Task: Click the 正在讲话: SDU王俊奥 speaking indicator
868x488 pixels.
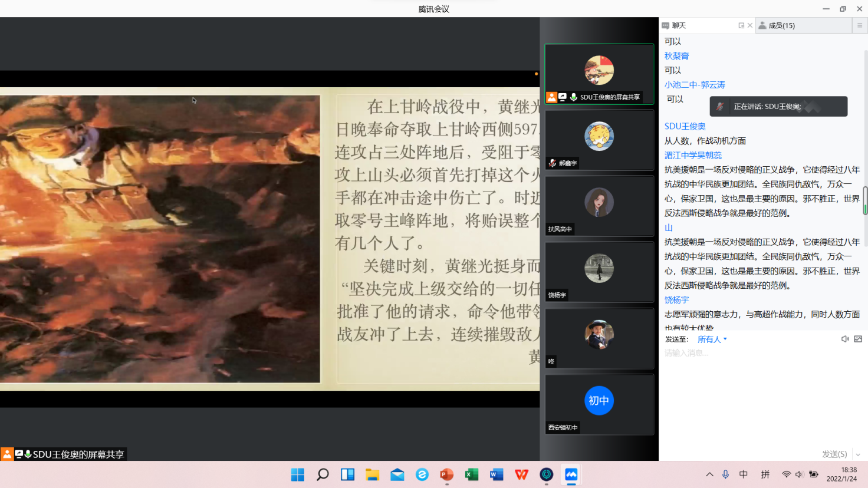Action: [x=778, y=107]
